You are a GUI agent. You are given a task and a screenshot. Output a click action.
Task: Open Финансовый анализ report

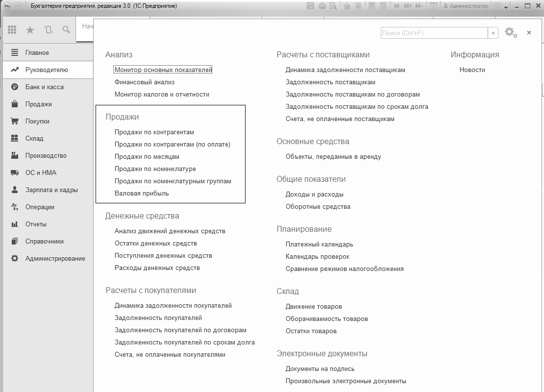tap(144, 82)
